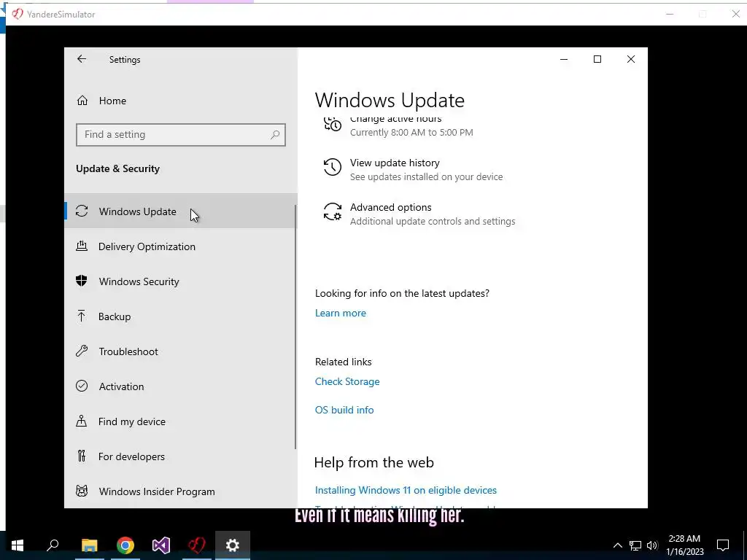Click the search magnifier in Find a setting

click(275, 135)
